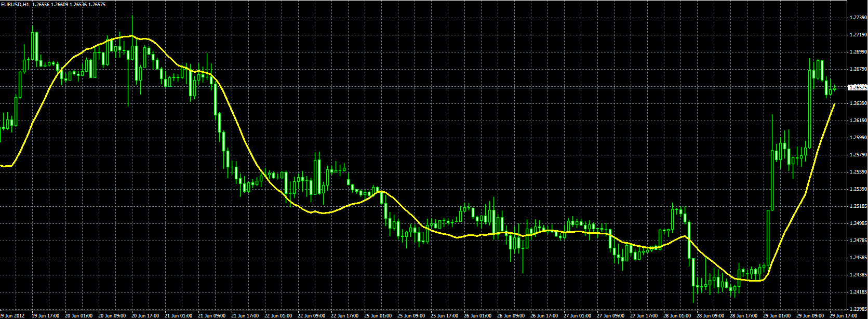Viewport: 868px width, 319px height.
Task: Click time axis label 21 Jun 09:00
Action: (211, 315)
